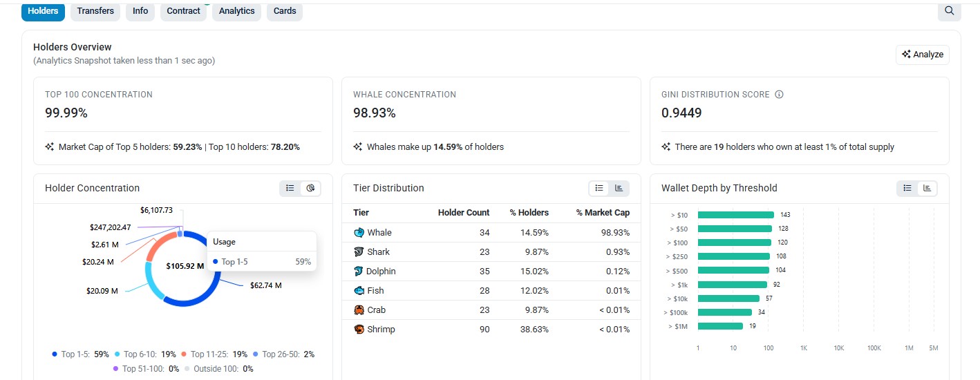Click the Fish tier icon

point(359,291)
